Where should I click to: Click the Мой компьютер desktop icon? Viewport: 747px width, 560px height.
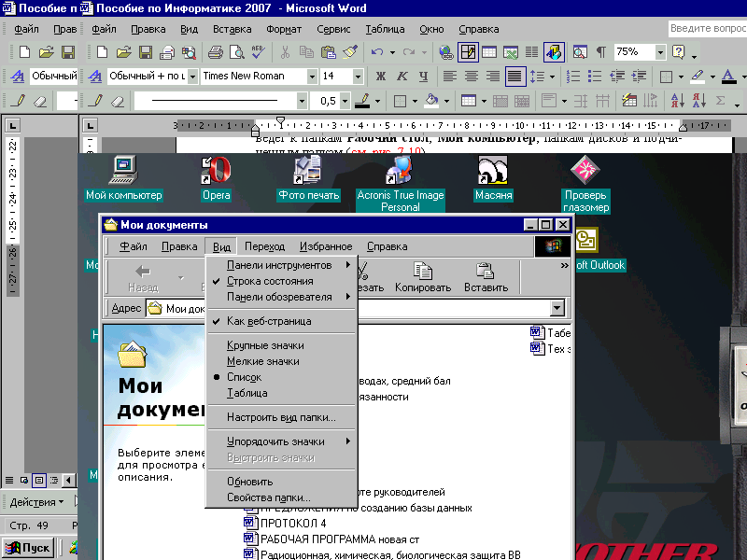pyautogui.click(x=124, y=178)
